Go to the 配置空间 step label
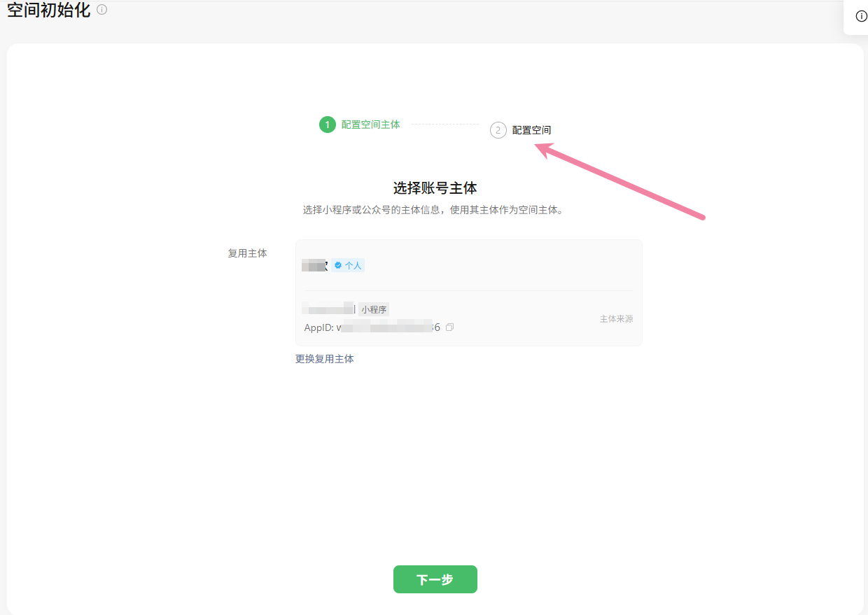 click(532, 130)
